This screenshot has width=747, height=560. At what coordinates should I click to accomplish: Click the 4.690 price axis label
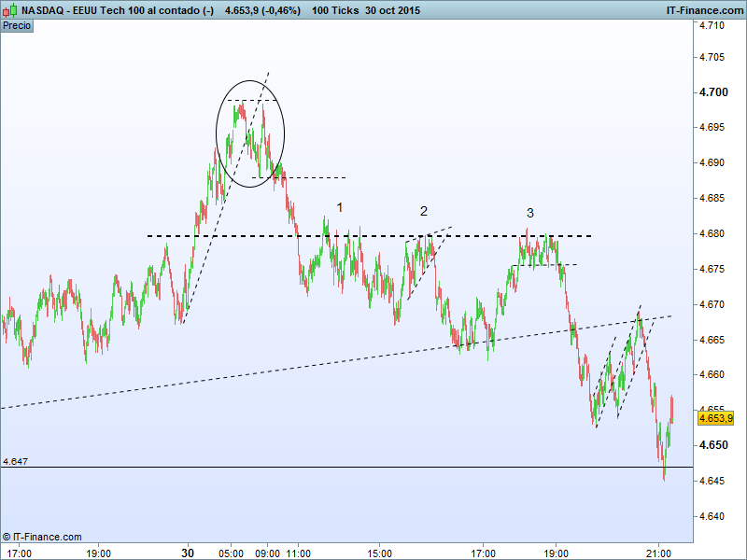[712, 162]
